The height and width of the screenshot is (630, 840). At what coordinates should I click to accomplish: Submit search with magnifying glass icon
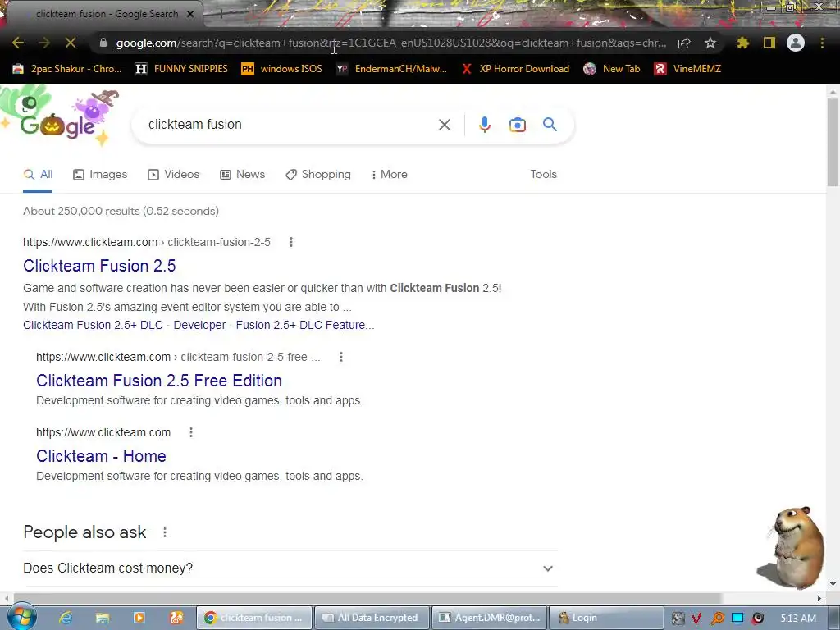[550, 125]
